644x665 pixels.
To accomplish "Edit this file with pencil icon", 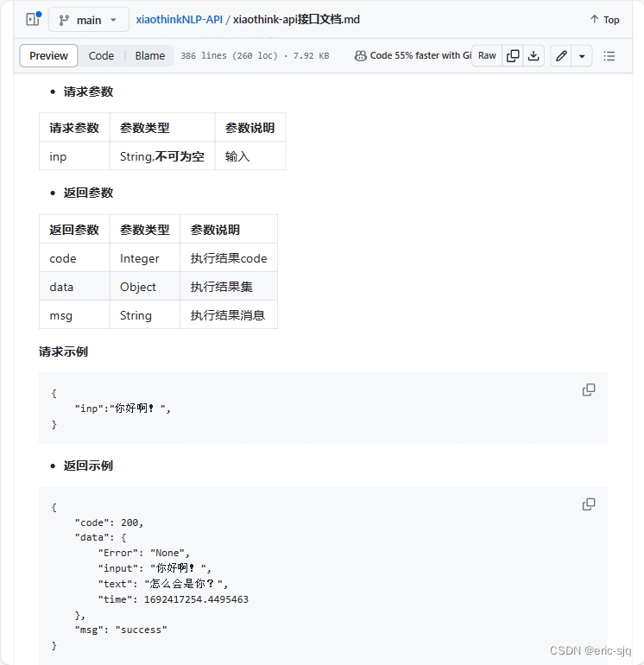I will pyautogui.click(x=561, y=55).
